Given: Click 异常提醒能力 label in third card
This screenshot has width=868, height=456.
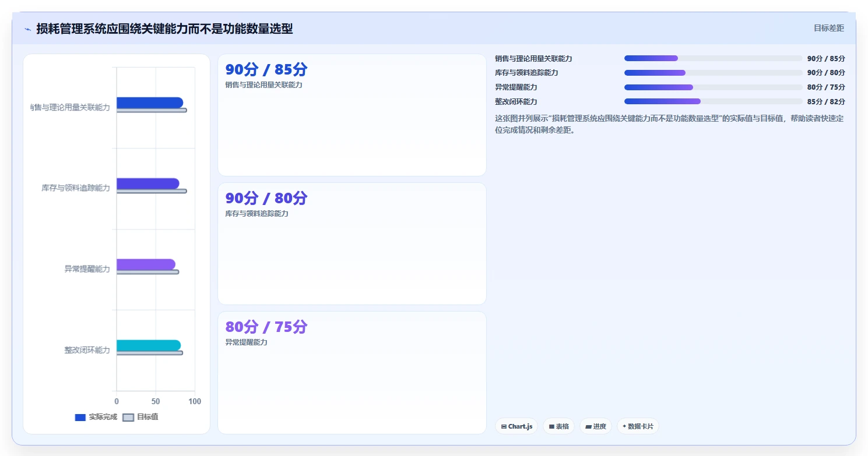Looking at the screenshot, I should point(247,342).
